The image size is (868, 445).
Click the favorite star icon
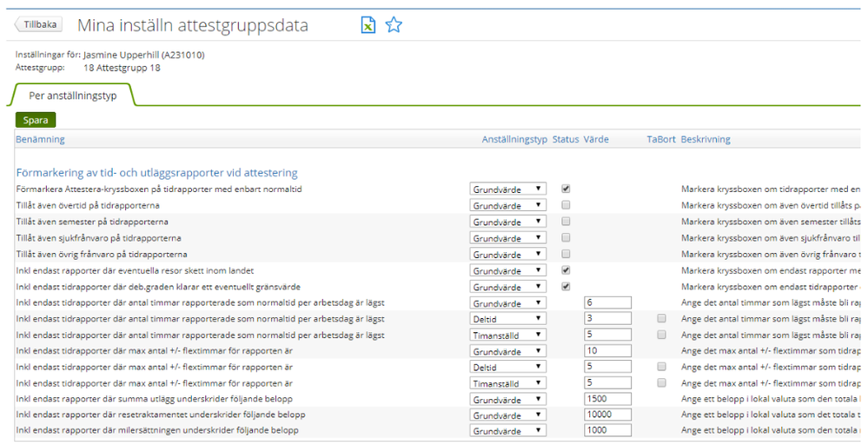pyautogui.click(x=394, y=25)
